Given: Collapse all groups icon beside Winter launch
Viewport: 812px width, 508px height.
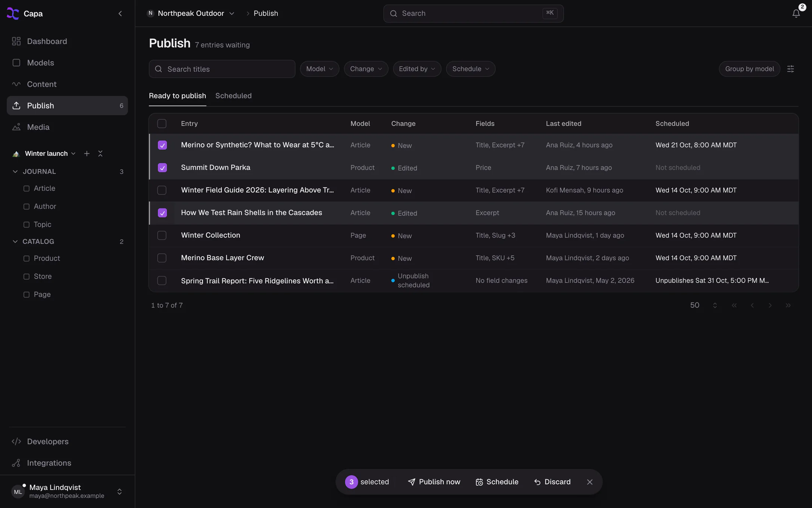Looking at the screenshot, I should coord(100,154).
